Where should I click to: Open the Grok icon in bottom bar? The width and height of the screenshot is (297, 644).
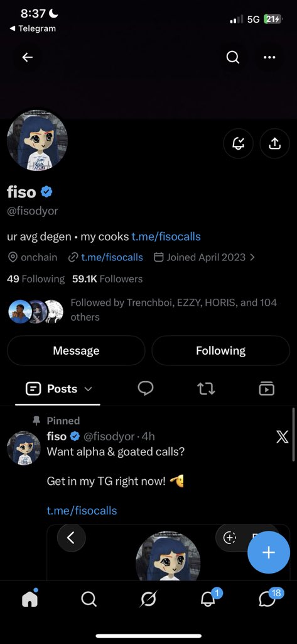point(148,599)
